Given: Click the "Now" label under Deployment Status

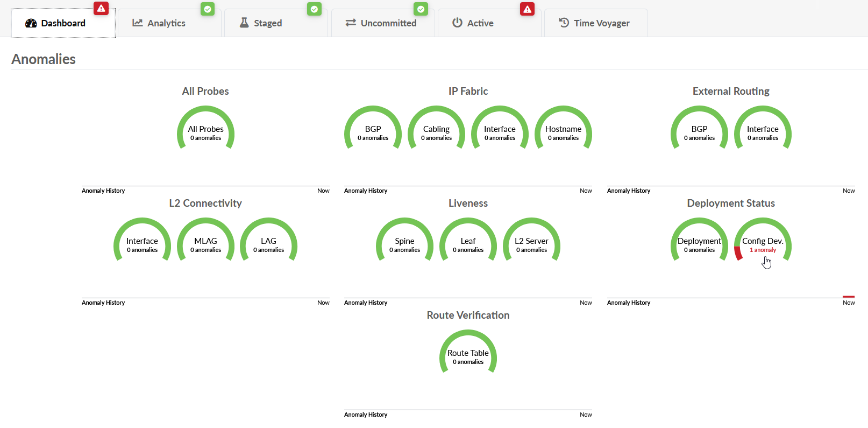Looking at the screenshot, I should tap(849, 303).
